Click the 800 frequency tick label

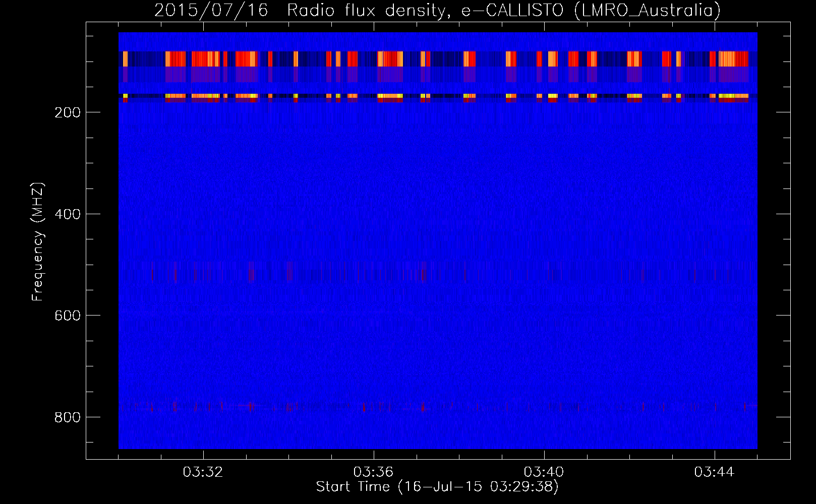(x=68, y=417)
